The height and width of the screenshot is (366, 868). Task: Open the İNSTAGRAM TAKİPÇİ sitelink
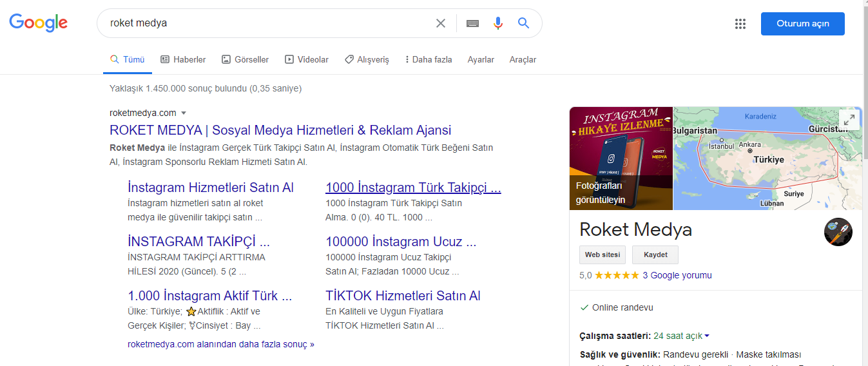198,242
